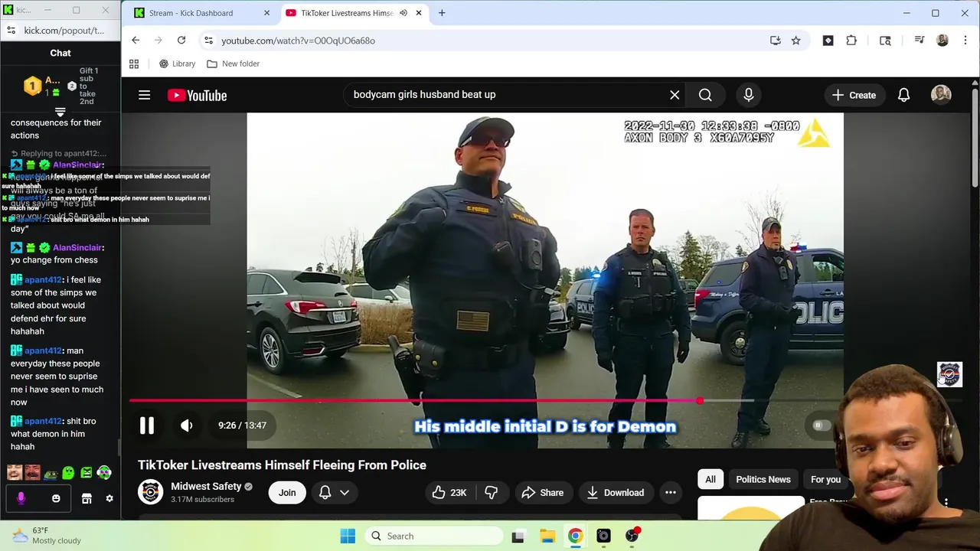Open the Kick chat emoji picker

coord(56,499)
